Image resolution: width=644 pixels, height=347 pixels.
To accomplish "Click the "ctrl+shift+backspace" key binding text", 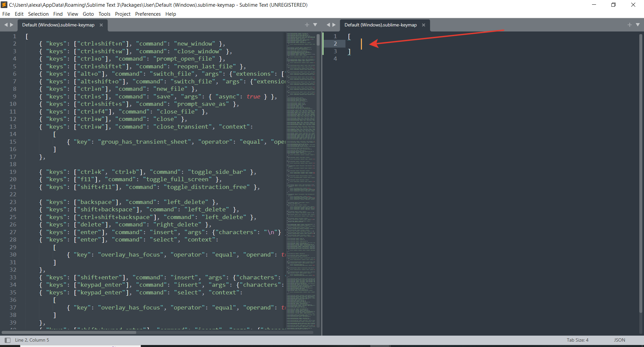I will pyautogui.click(x=115, y=217).
